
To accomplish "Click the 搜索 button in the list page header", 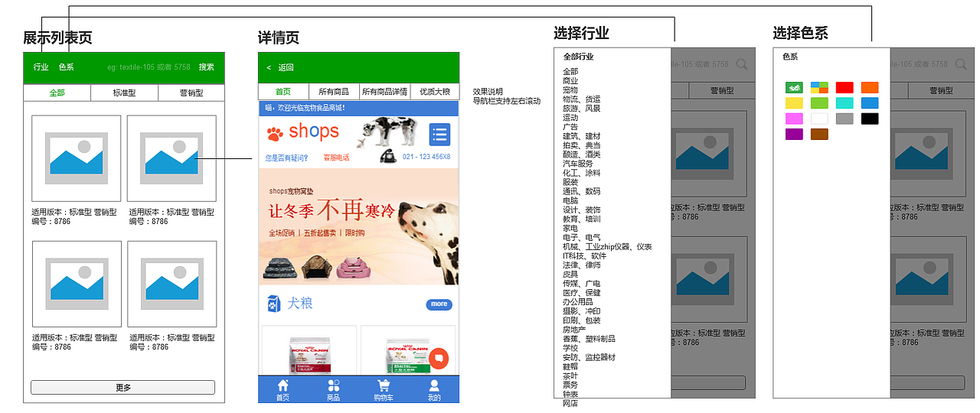I will pos(207,67).
